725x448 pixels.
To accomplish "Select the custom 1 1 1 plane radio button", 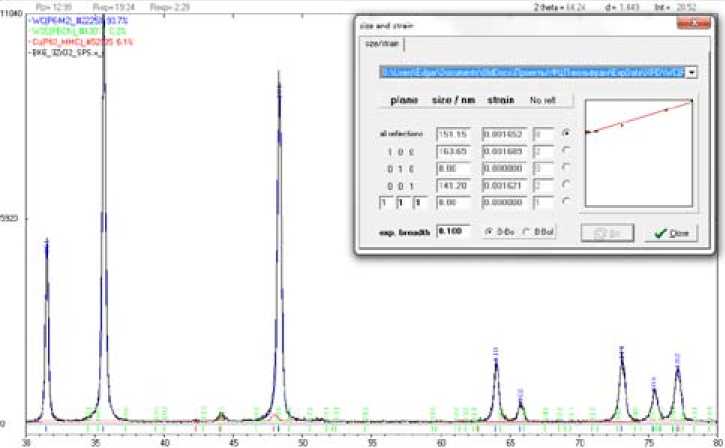I will 565,202.
